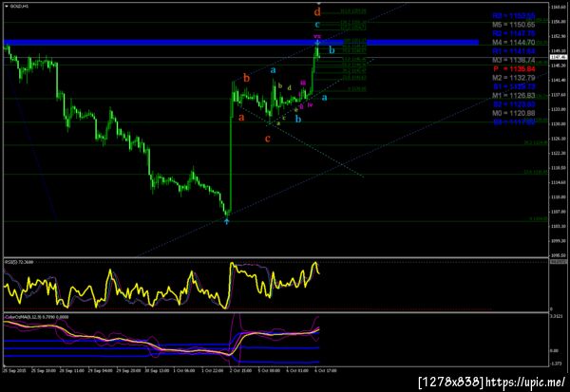Open the chart menu triangle beside GOLD,H1
The height and width of the screenshot is (392, 570).
pyautogui.click(x=7, y=7)
